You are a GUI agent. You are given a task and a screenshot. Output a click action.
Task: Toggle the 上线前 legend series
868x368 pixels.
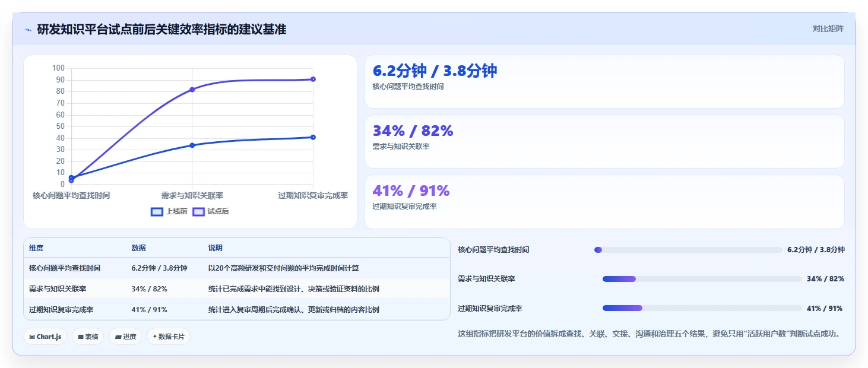pyautogui.click(x=169, y=211)
